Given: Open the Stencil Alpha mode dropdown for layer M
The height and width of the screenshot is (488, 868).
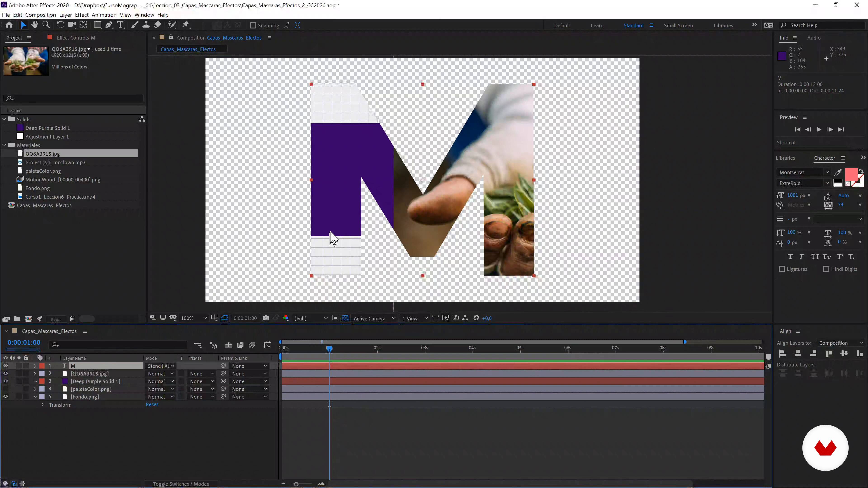Looking at the screenshot, I should (161, 366).
